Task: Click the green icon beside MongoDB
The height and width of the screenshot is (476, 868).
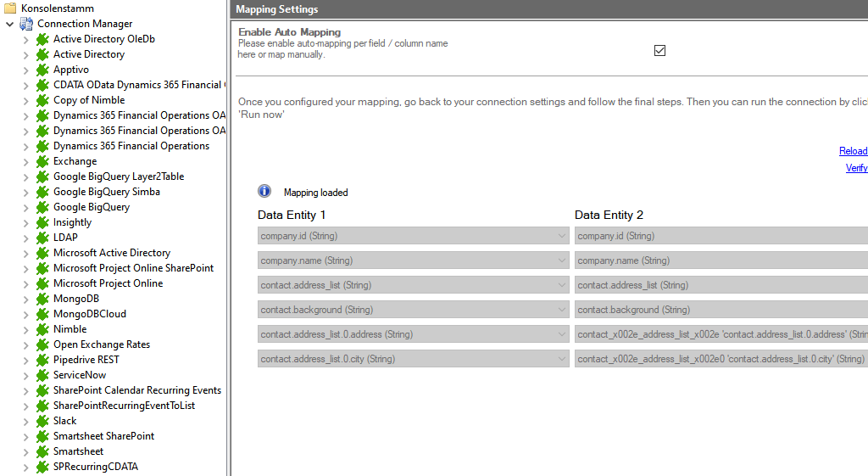Action: coord(42,299)
